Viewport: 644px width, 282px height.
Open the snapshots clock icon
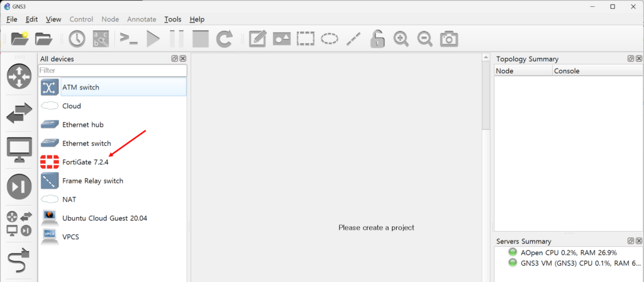pyautogui.click(x=77, y=38)
